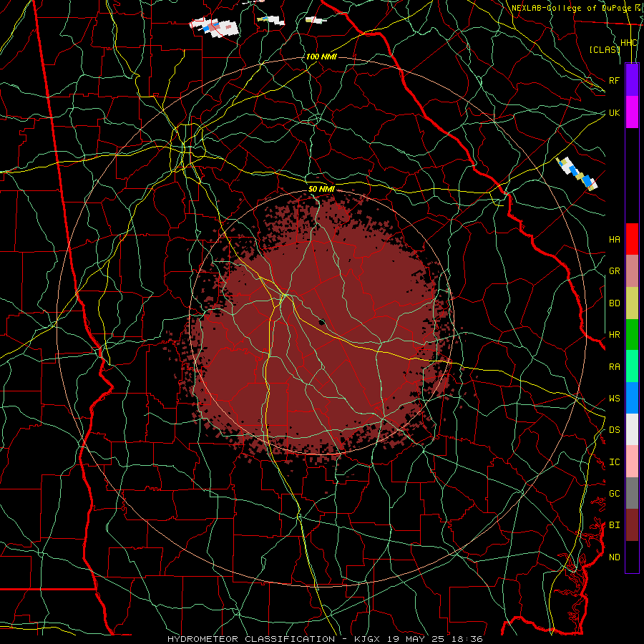Click the HHC product label
Image resolution: width=644 pixels, height=644 pixels.
click(x=628, y=43)
